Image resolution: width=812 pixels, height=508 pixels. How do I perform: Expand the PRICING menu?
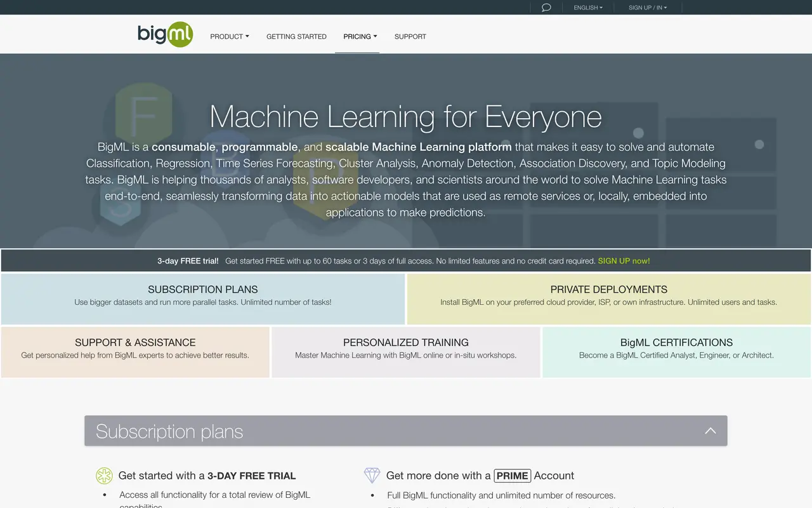tap(360, 37)
